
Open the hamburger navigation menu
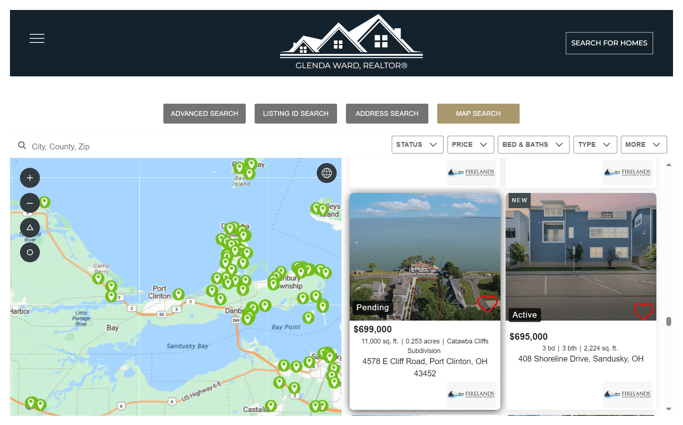(37, 38)
